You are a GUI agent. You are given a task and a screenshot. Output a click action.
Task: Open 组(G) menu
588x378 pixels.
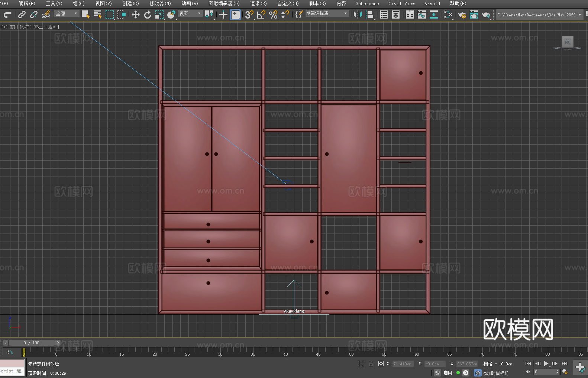(x=79, y=3)
